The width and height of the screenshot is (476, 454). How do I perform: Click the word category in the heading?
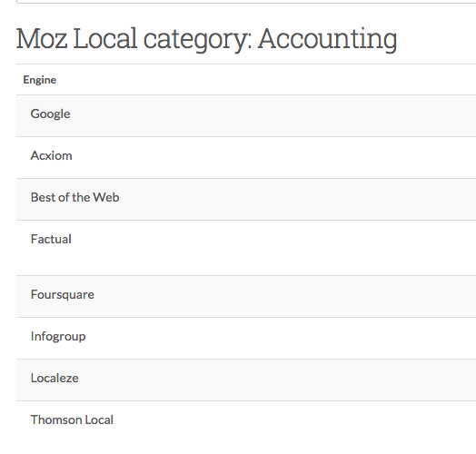click(x=197, y=40)
